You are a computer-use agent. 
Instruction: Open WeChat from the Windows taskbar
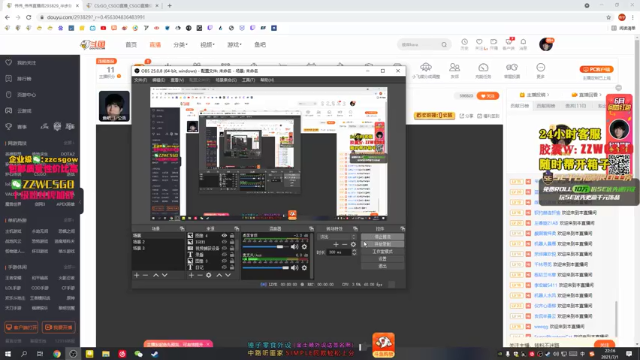[138, 354]
